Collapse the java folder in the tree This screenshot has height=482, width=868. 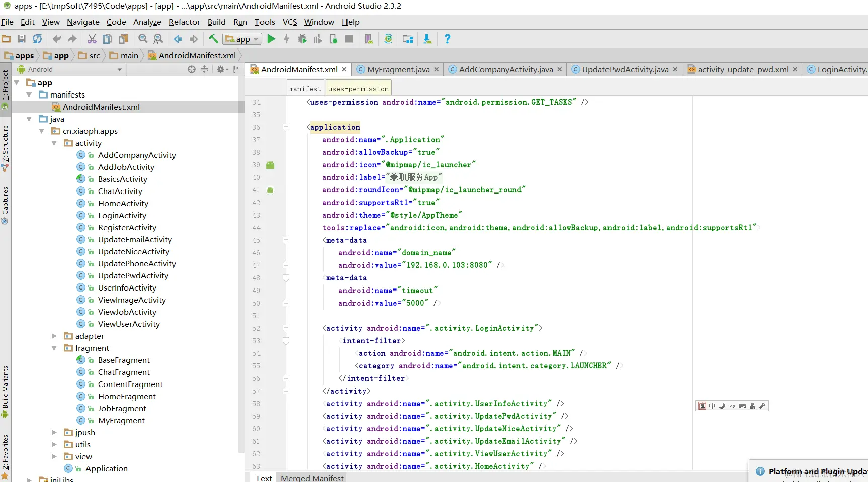click(x=29, y=119)
